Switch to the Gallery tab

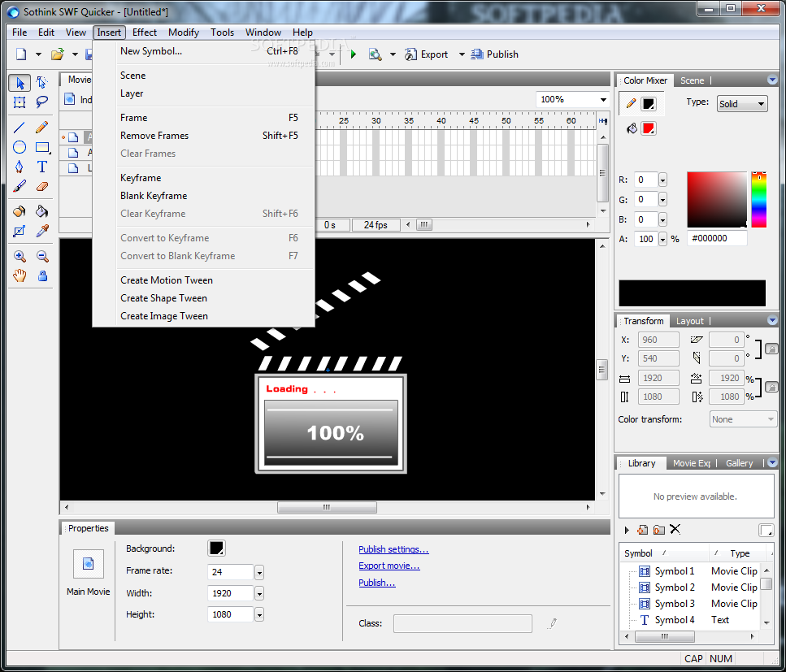pyautogui.click(x=740, y=463)
